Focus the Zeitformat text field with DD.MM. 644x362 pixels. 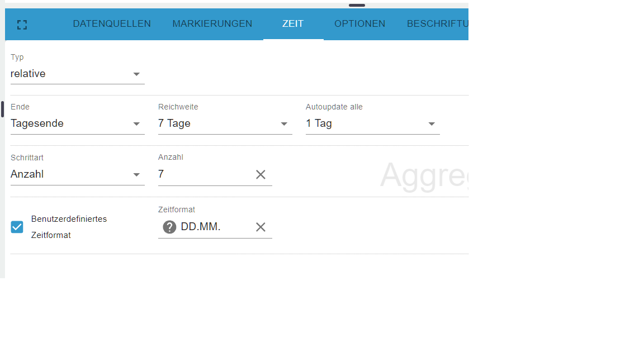coord(215,227)
